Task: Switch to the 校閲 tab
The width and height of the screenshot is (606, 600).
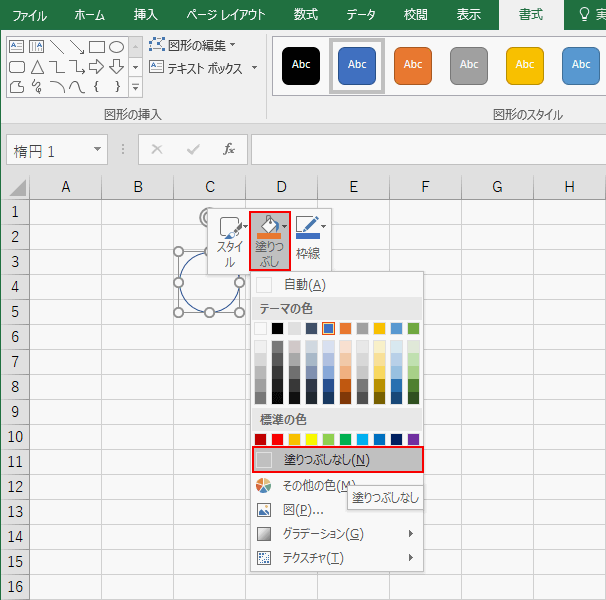Action: (415, 15)
